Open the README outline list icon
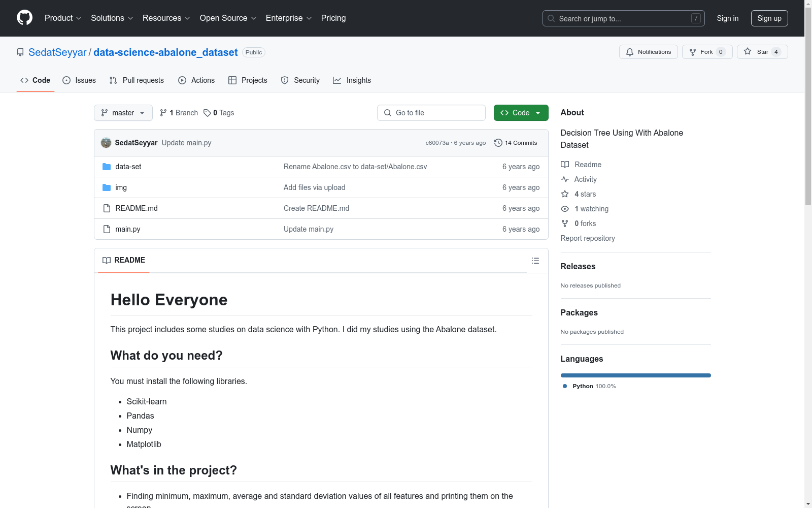 click(x=535, y=261)
